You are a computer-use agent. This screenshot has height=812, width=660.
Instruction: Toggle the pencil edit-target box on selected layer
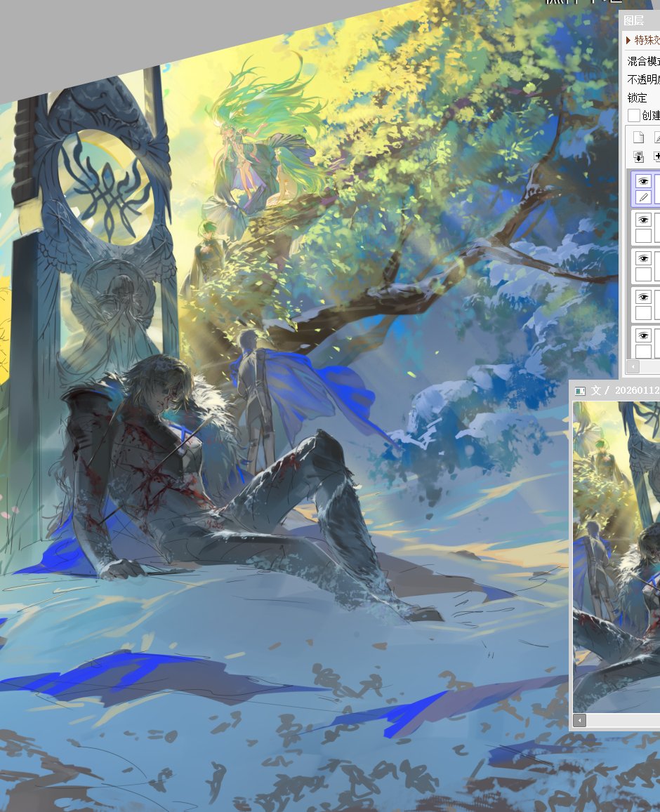pyautogui.click(x=643, y=197)
